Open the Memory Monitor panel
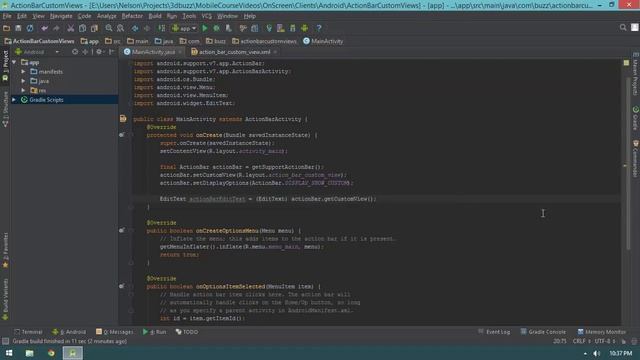 [x=602, y=332]
